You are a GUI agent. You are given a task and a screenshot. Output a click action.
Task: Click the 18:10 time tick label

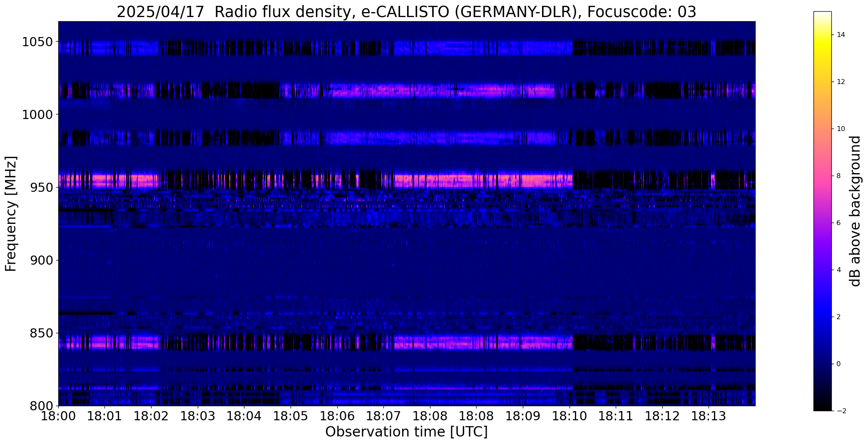click(x=570, y=416)
